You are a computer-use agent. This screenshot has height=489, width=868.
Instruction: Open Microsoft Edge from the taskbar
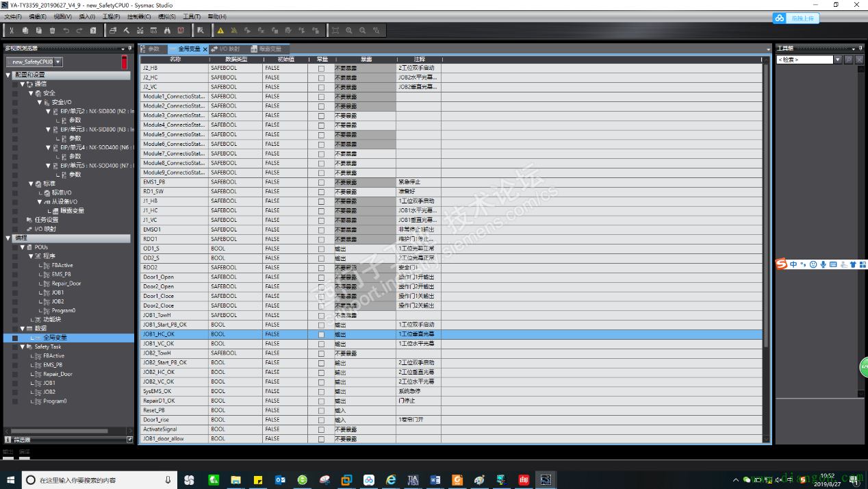[391, 480]
